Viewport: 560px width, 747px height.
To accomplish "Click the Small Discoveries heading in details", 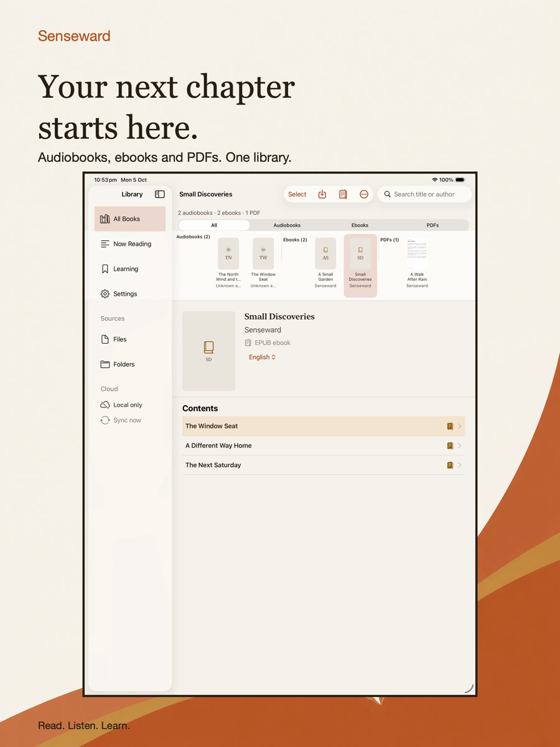I will pos(279,317).
